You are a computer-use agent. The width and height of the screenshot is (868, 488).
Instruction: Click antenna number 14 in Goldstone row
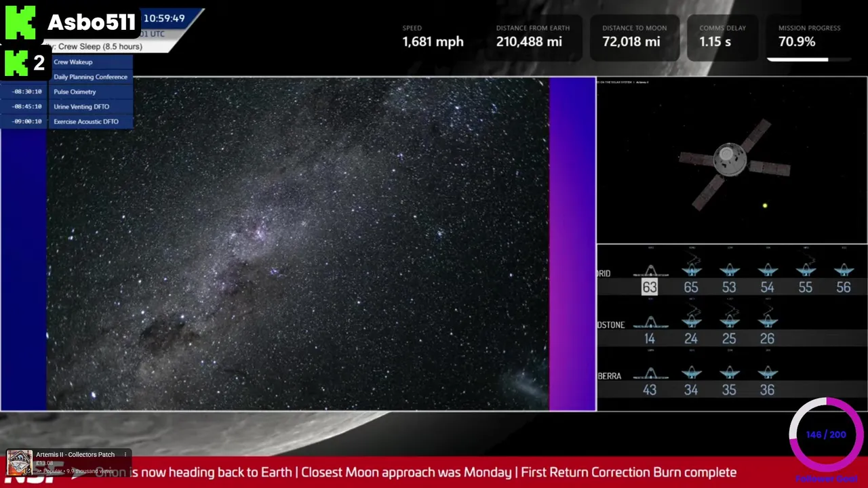[650, 338]
